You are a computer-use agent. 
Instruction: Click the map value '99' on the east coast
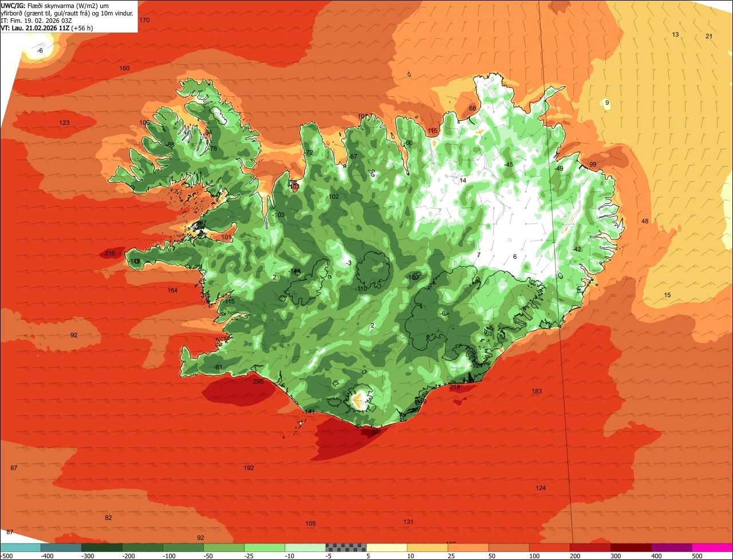point(593,164)
